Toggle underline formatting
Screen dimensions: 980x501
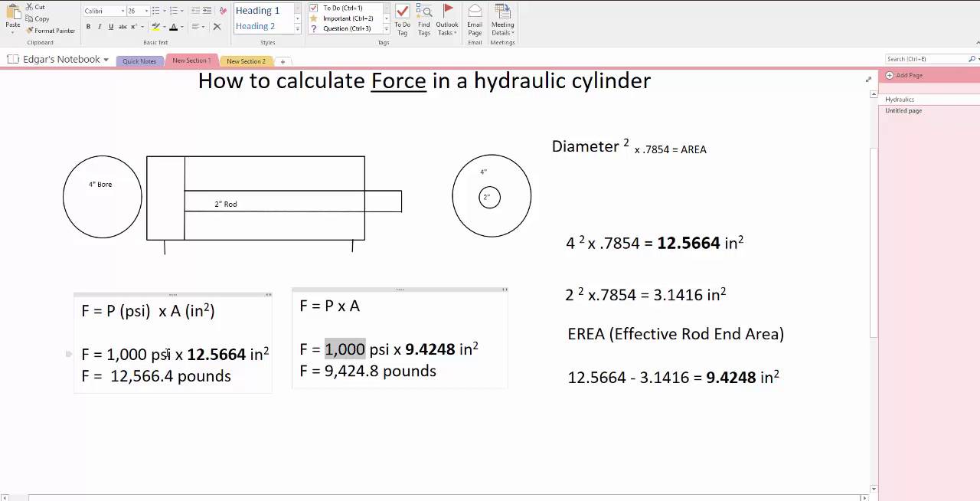click(111, 27)
